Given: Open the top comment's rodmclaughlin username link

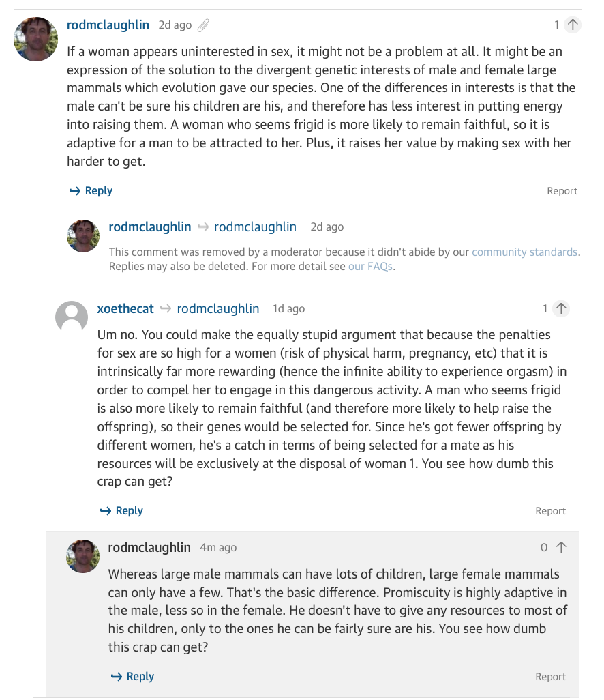Looking at the screenshot, I should click(108, 25).
